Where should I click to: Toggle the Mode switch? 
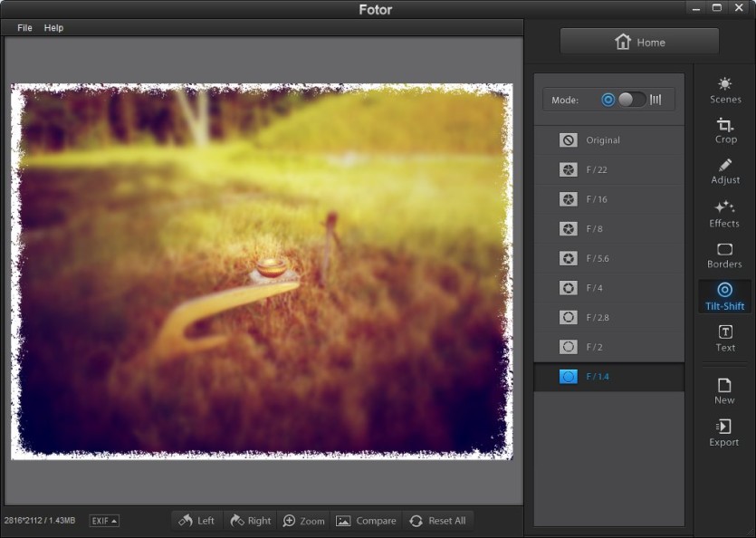pos(632,100)
